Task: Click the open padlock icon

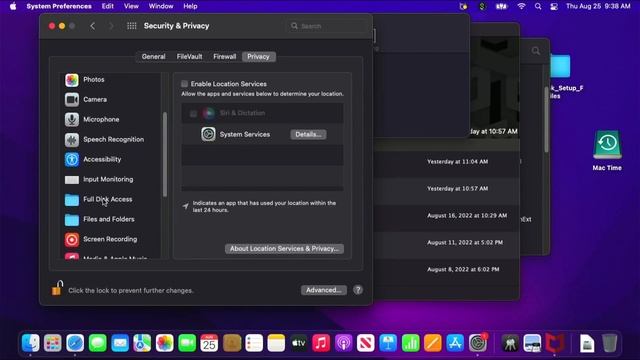Action: [57, 288]
